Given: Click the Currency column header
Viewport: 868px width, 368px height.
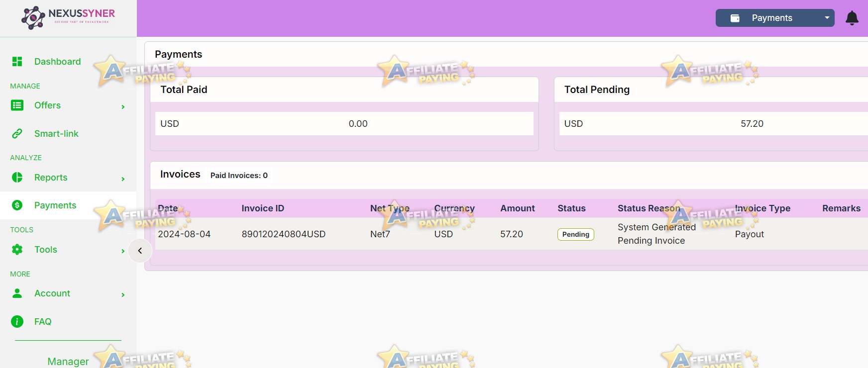Looking at the screenshot, I should tap(454, 208).
